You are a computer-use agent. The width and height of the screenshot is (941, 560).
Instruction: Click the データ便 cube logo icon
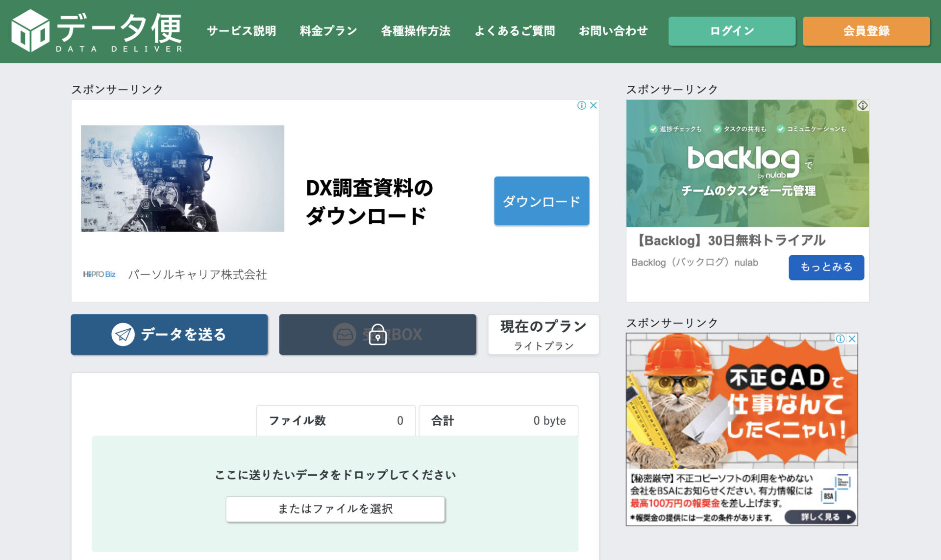(x=30, y=31)
